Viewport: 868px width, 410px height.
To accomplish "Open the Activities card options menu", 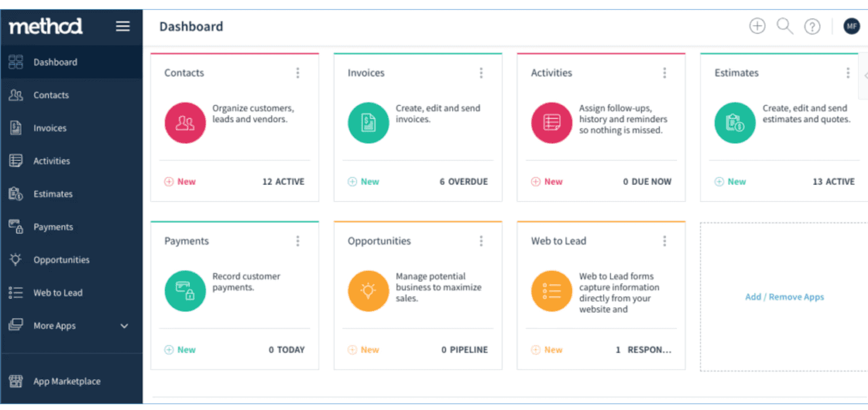I will (665, 73).
